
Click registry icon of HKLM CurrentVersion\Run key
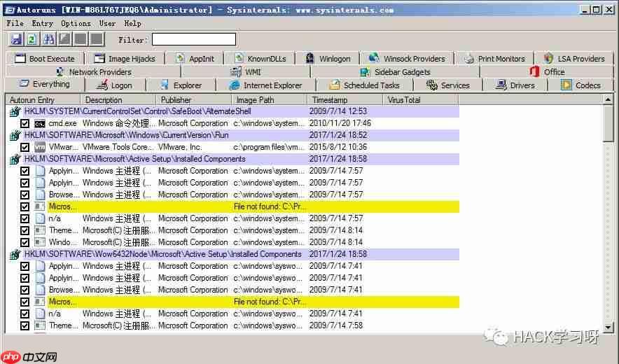pos(15,135)
